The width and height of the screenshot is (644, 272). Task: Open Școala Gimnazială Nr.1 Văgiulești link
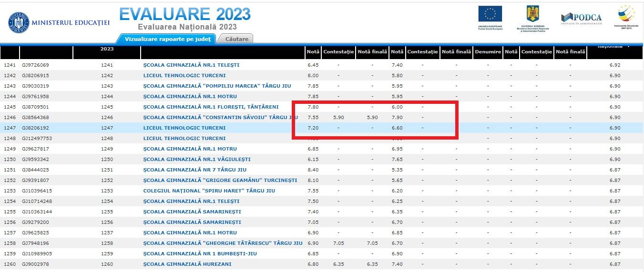click(x=197, y=159)
